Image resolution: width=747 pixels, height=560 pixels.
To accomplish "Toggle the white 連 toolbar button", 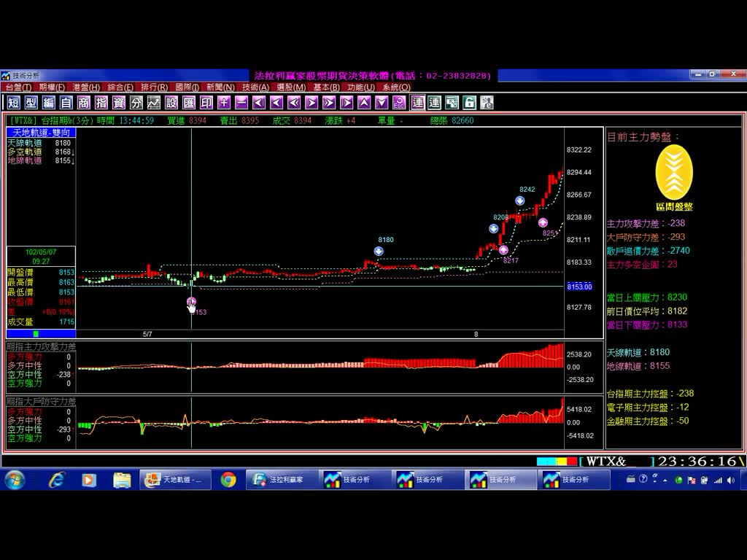I will (x=417, y=102).
